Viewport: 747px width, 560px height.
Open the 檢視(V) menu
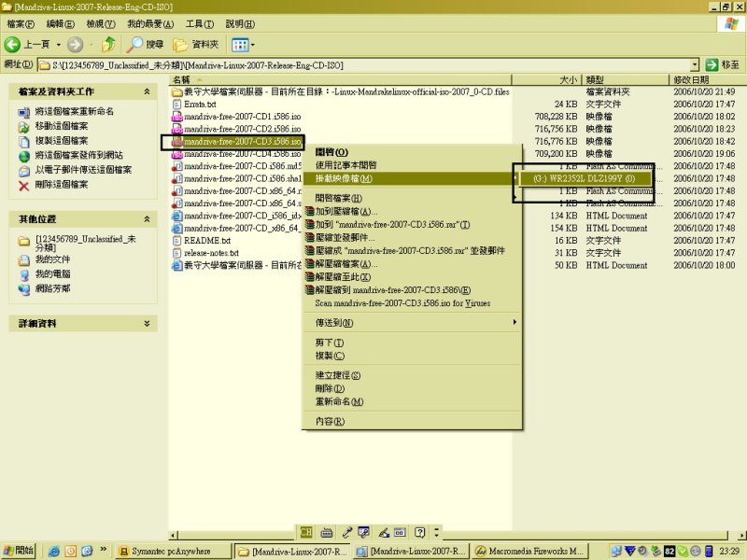(101, 24)
